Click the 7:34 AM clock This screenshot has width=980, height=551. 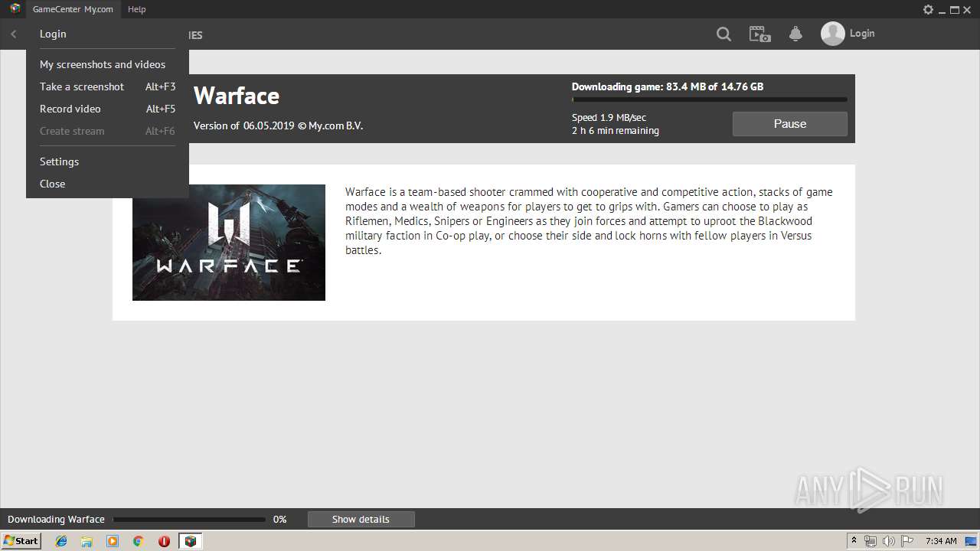(941, 541)
